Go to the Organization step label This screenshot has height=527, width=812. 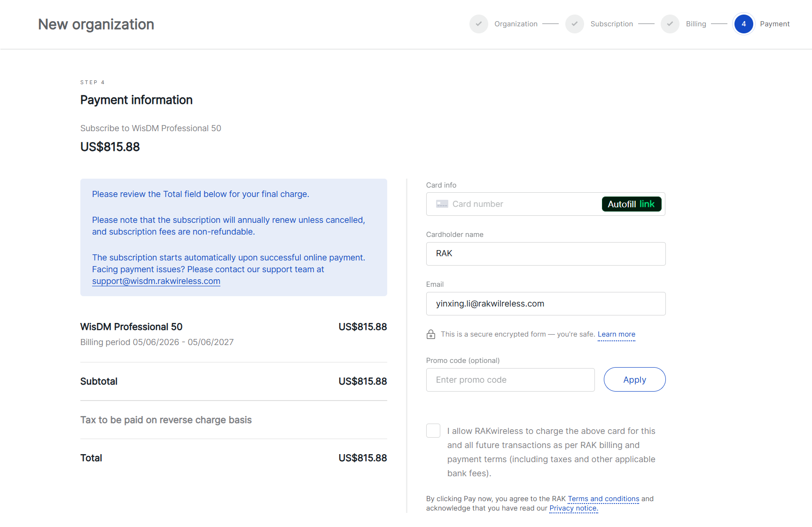tap(515, 24)
